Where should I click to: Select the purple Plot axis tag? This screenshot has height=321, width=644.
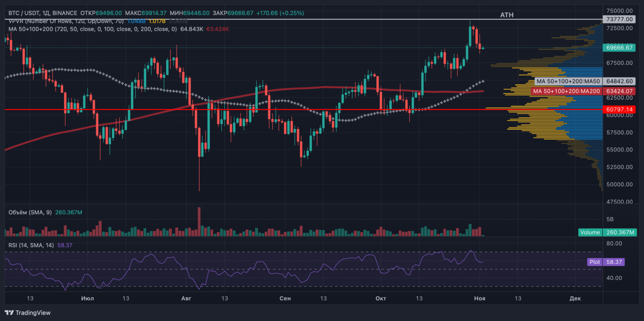594,262
